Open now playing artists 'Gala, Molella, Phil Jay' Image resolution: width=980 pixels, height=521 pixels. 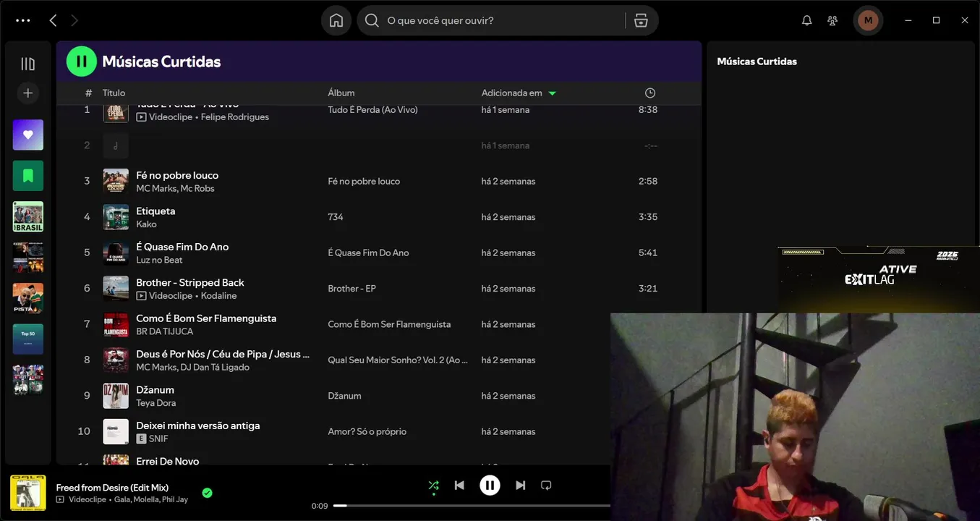151,499
